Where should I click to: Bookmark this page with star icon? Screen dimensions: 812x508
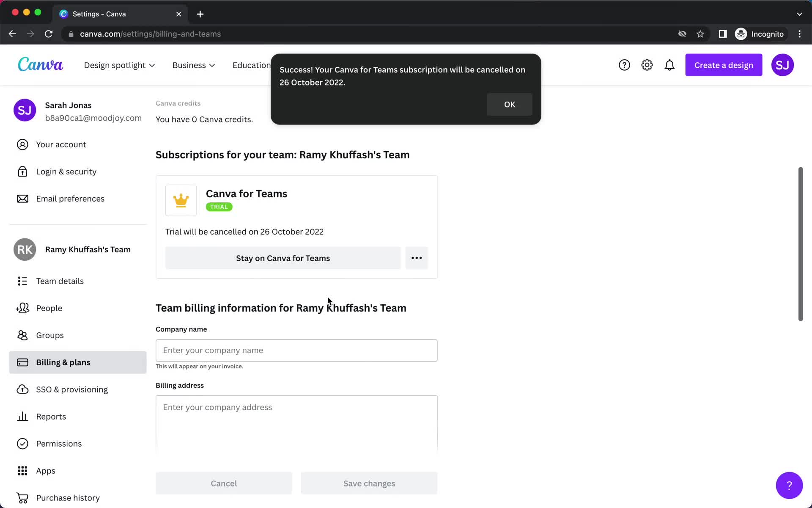click(700, 34)
